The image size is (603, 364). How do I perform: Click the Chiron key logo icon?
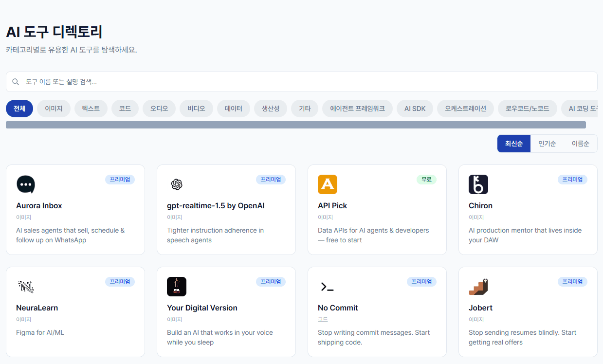pos(478,184)
